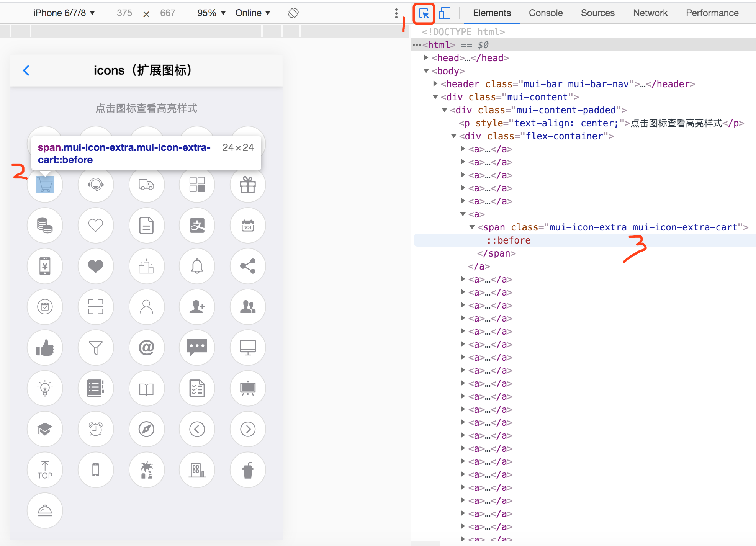Click the thumbs-up icon
The height and width of the screenshot is (546, 756).
point(45,347)
